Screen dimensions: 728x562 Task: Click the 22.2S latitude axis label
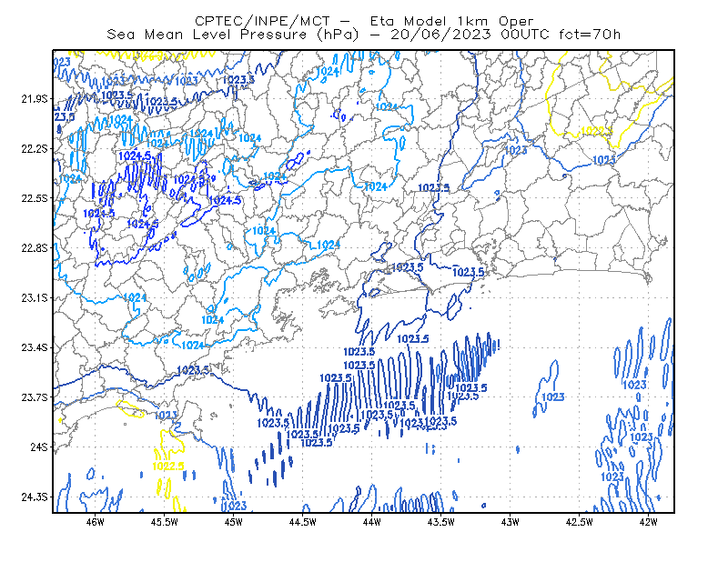tap(35, 148)
